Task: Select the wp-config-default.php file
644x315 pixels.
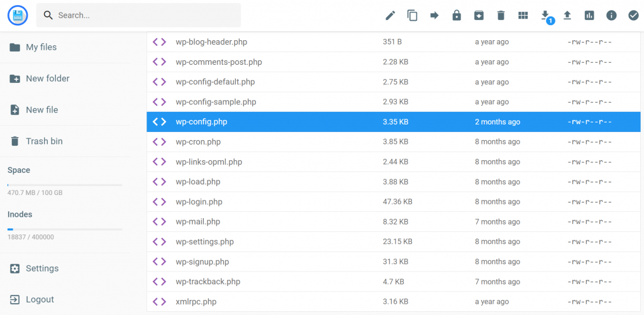Action: coord(394,82)
